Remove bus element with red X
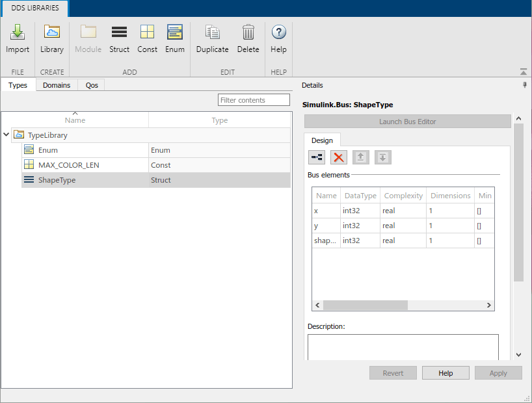 coord(339,157)
